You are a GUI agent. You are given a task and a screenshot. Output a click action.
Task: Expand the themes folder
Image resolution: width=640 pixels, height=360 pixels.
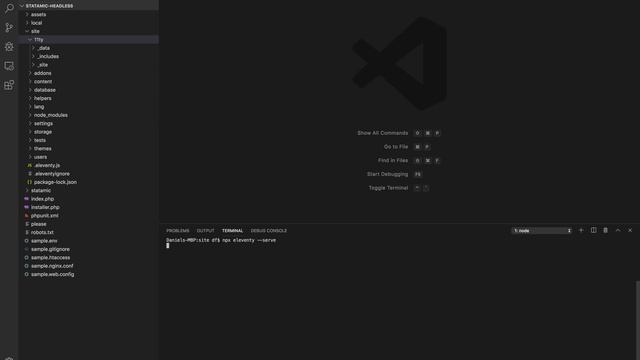pos(89,148)
